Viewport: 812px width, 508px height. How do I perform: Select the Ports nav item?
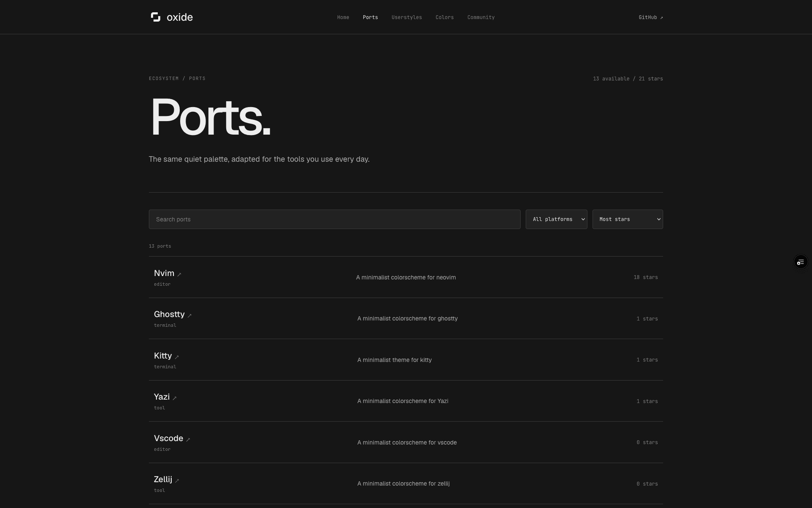[370, 17]
